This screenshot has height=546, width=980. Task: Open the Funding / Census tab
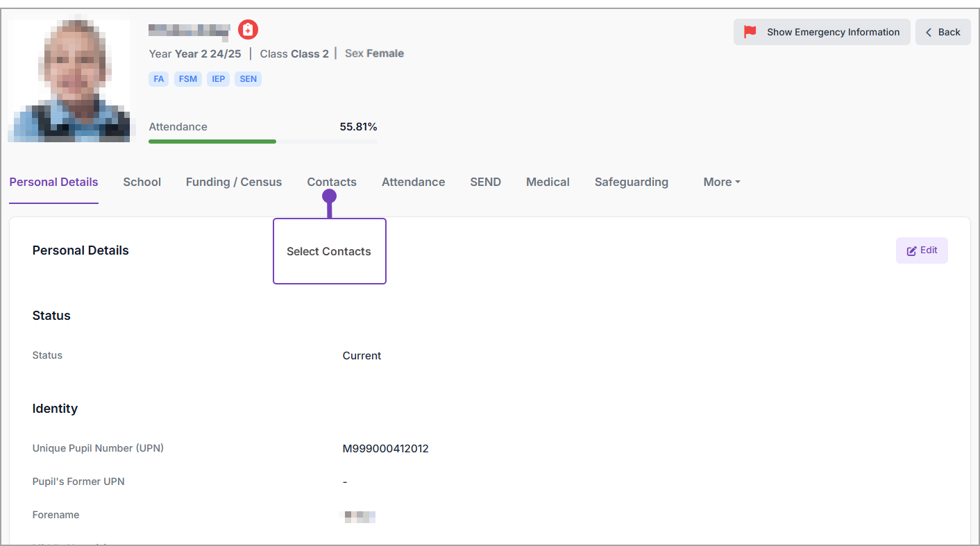coord(234,182)
